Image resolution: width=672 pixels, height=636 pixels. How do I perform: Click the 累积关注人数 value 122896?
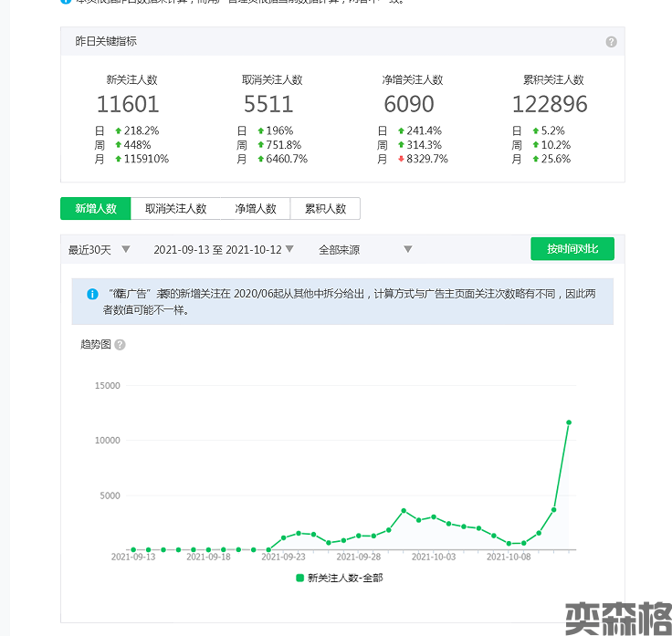coord(549,104)
